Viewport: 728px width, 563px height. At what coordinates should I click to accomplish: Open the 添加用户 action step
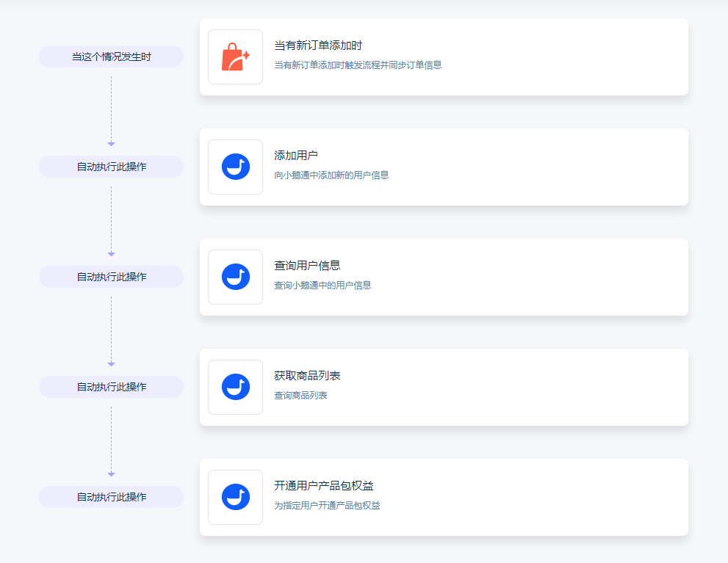pos(443,167)
